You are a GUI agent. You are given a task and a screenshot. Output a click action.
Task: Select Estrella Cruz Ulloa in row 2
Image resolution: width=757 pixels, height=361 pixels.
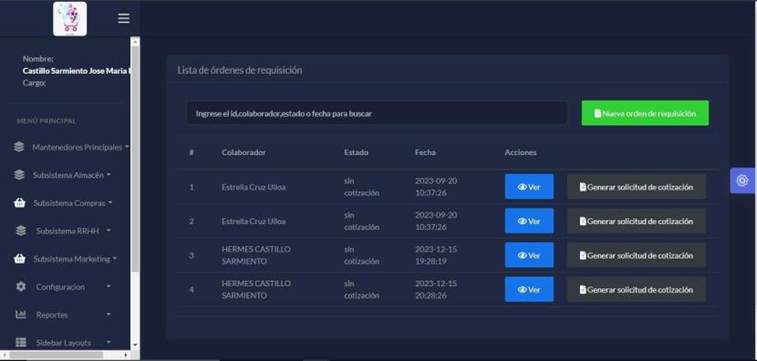pos(253,221)
